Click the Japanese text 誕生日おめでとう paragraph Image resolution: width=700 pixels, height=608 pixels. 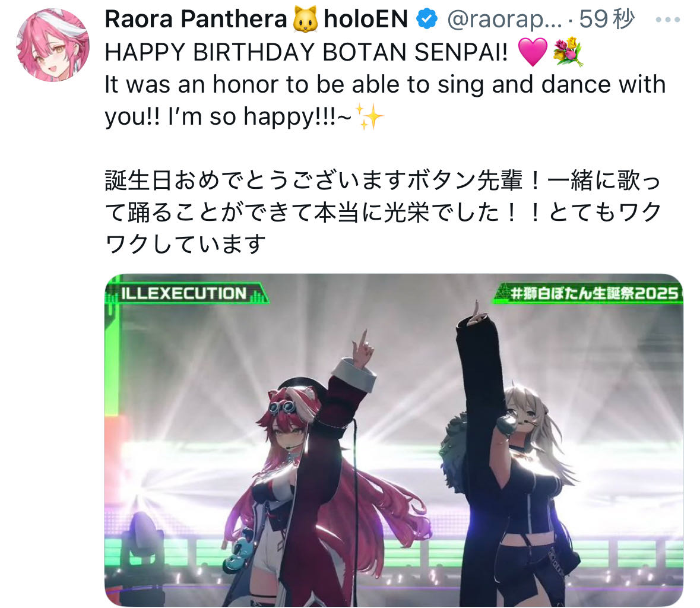pos(382,212)
